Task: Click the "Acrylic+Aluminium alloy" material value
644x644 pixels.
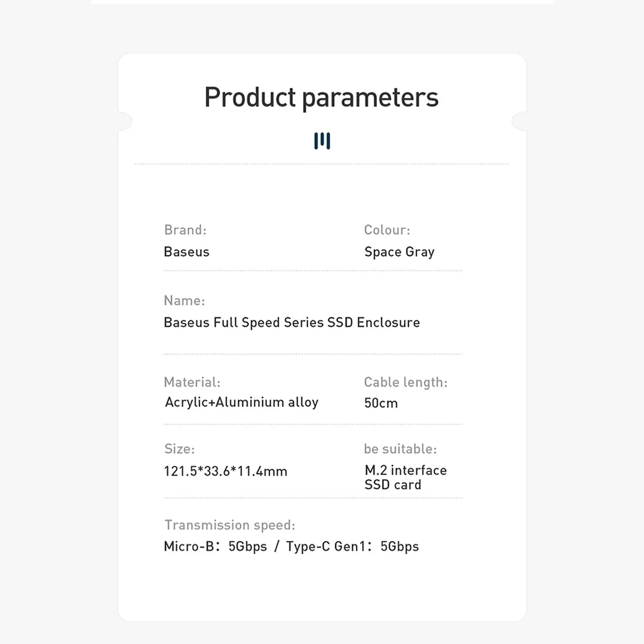Action: pyautogui.click(x=241, y=403)
